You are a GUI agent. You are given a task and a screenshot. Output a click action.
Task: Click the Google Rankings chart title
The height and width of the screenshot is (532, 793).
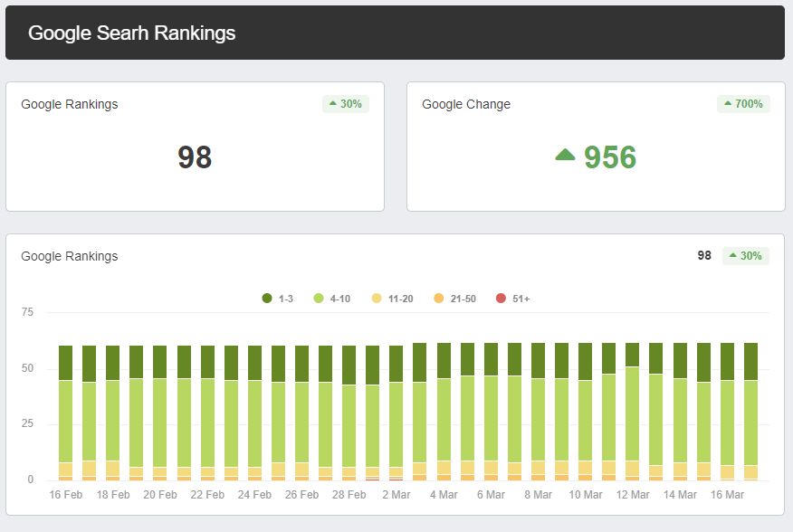[x=70, y=256]
